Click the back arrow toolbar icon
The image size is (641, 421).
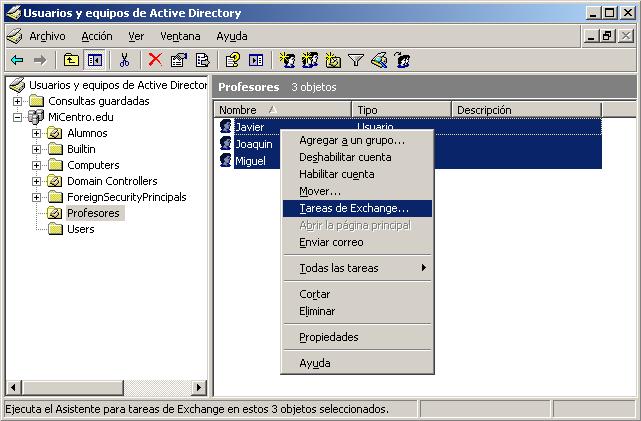click(x=17, y=60)
